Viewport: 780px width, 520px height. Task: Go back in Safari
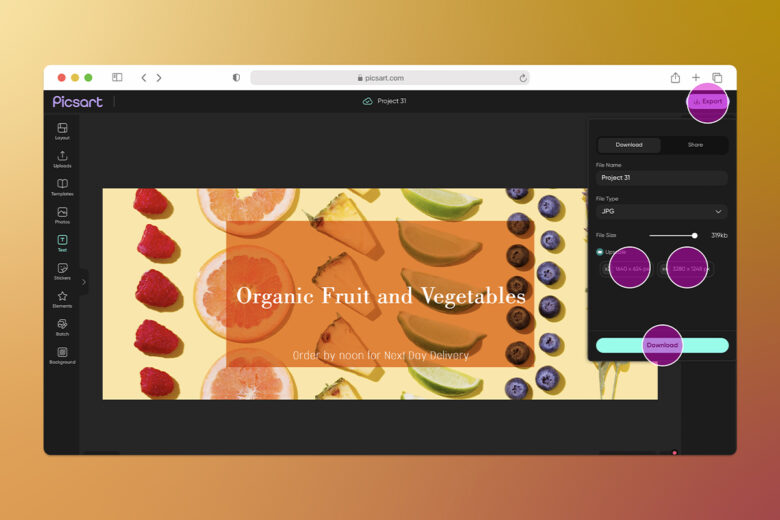click(144, 78)
